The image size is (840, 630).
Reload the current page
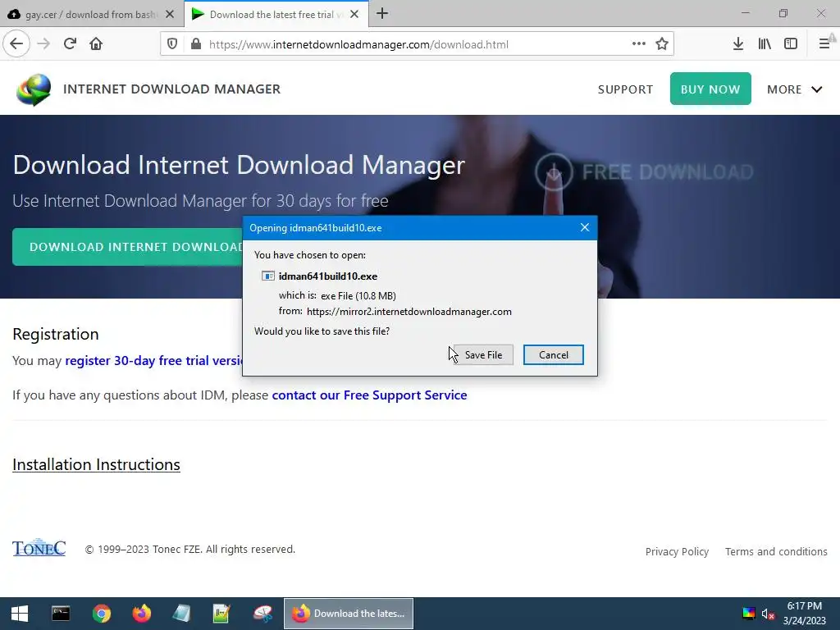point(70,43)
